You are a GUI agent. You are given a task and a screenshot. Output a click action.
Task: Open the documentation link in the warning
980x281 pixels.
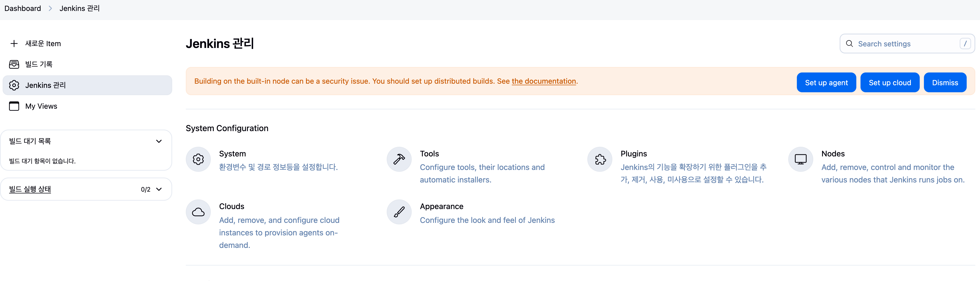tap(544, 81)
